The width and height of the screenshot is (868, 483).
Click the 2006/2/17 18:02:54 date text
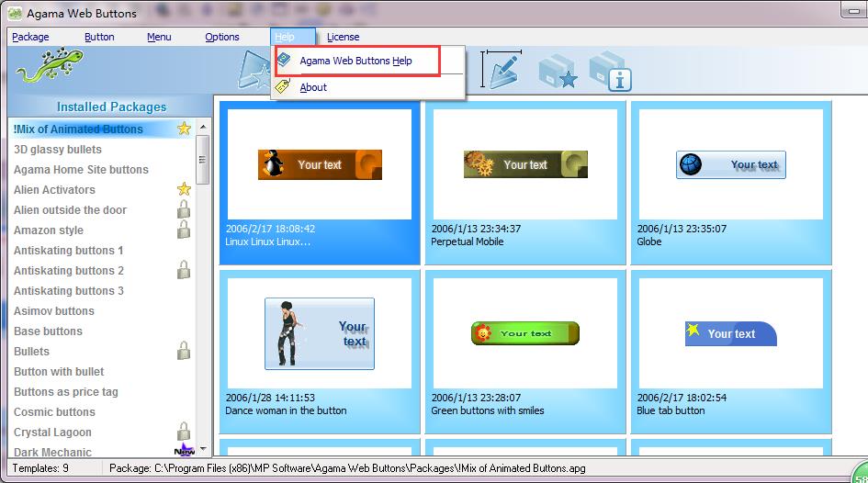point(682,398)
